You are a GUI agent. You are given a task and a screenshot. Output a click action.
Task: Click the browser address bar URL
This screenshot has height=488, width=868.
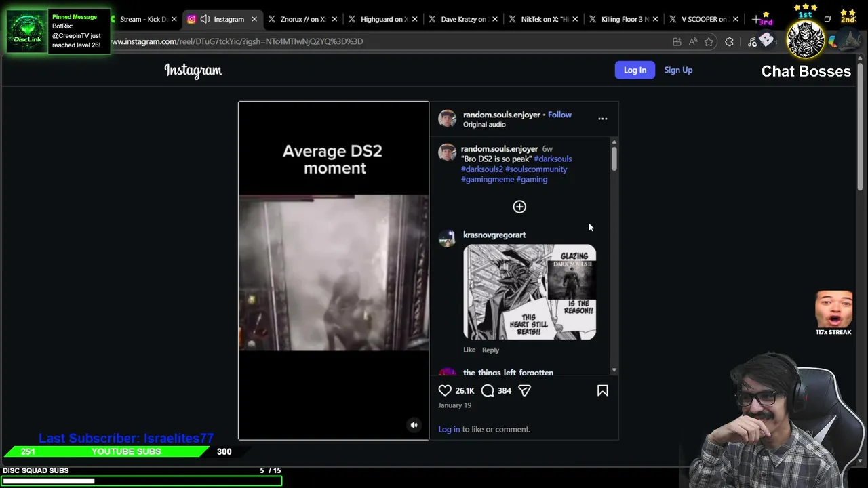coord(237,41)
